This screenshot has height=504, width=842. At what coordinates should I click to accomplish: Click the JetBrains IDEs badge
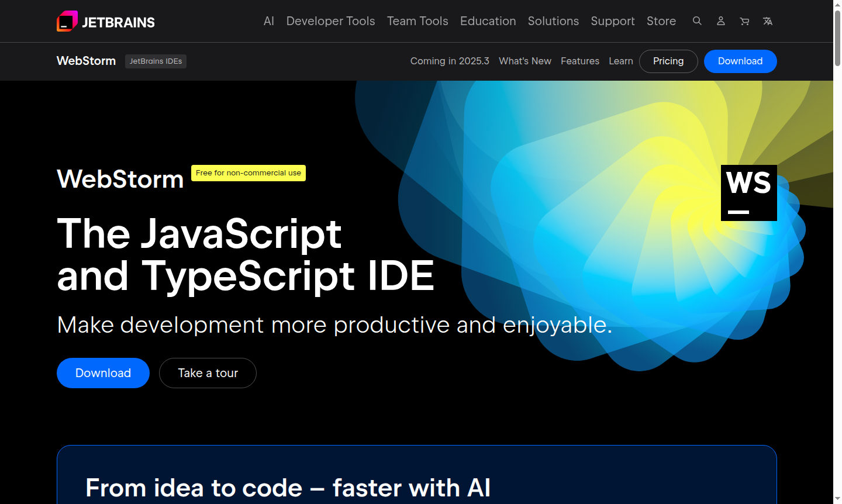(x=156, y=61)
